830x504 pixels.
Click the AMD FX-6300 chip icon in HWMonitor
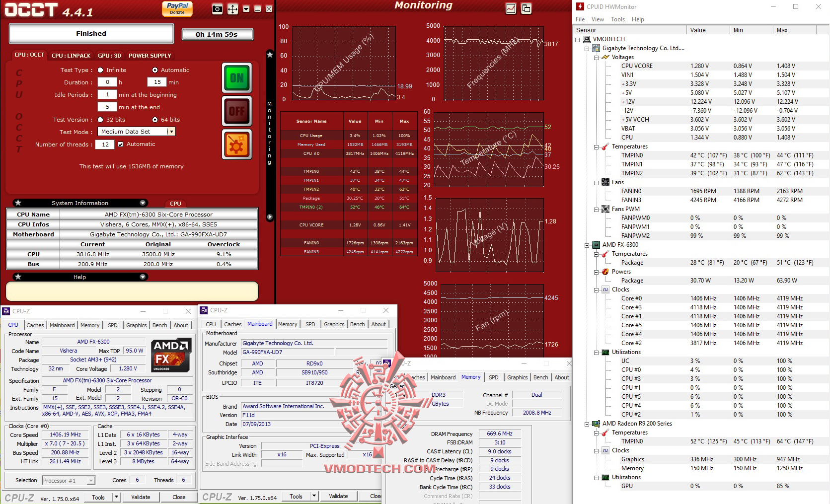pos(596,245)
